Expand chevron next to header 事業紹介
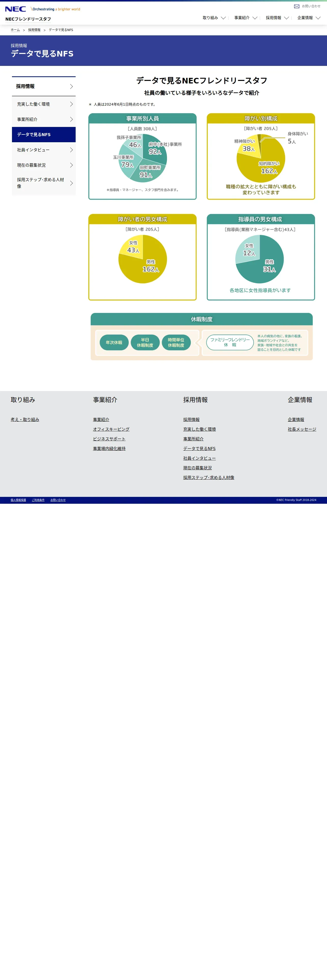The width and height of the screenshot is (327, 980). coord(255,18)
